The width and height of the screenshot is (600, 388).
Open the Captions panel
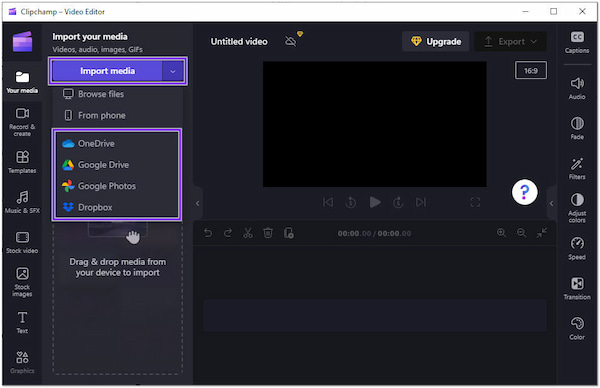point(577,42)
